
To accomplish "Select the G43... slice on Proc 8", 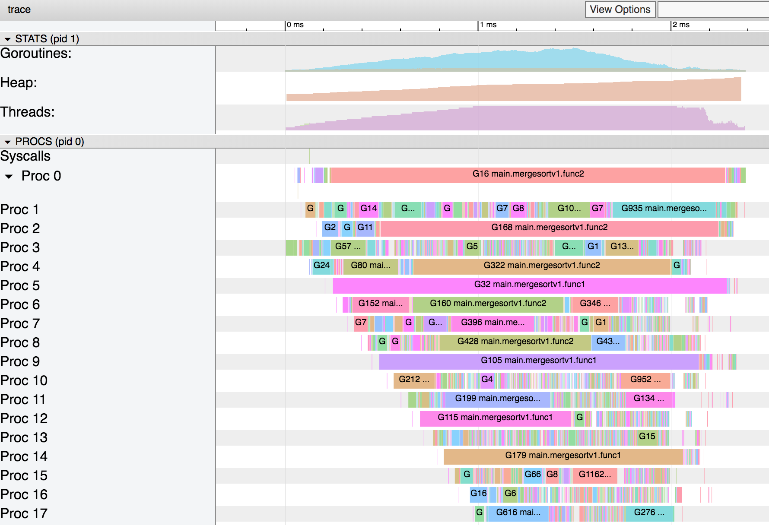I will [x=608, y=342].
